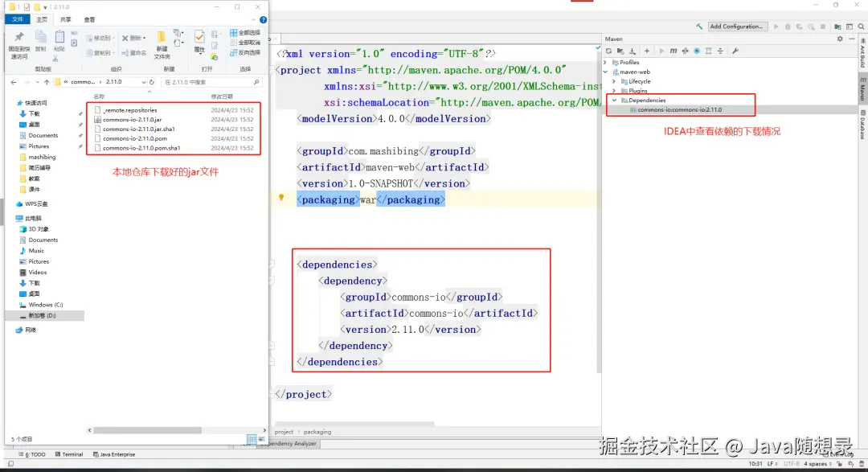Select commons-io-2.11.0.pom file
Viewport: 868px width, 472px height.
[134, 138]
